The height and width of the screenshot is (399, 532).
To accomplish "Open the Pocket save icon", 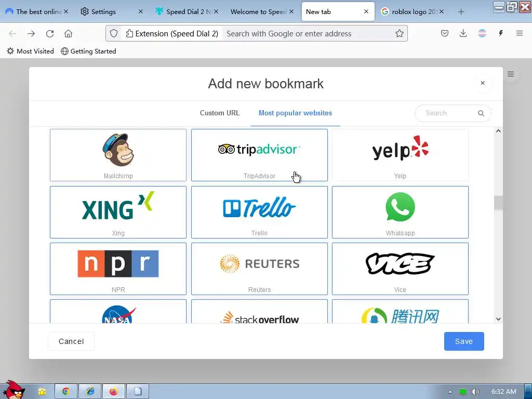I will (x=445, y=33).
